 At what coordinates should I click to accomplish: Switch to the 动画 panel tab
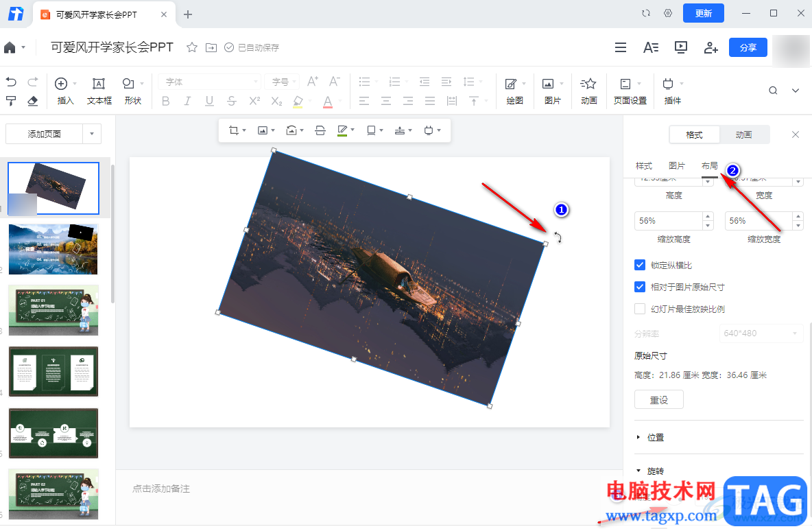[x=743, y=134]
